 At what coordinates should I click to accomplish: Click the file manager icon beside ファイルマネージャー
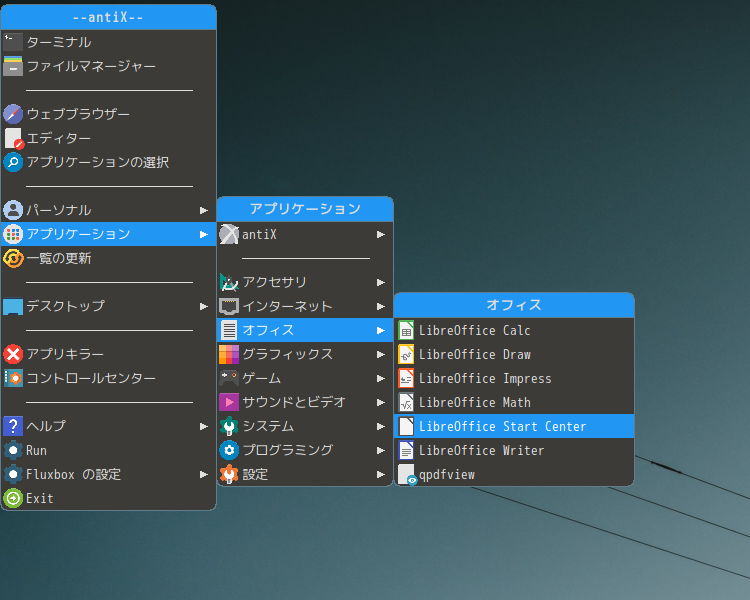[x=13, y=66]
